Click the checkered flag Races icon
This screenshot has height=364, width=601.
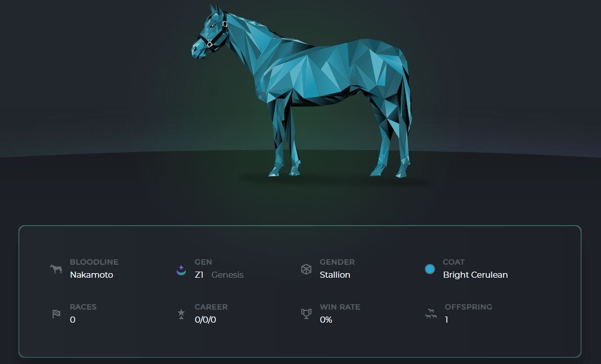[56, 314]
